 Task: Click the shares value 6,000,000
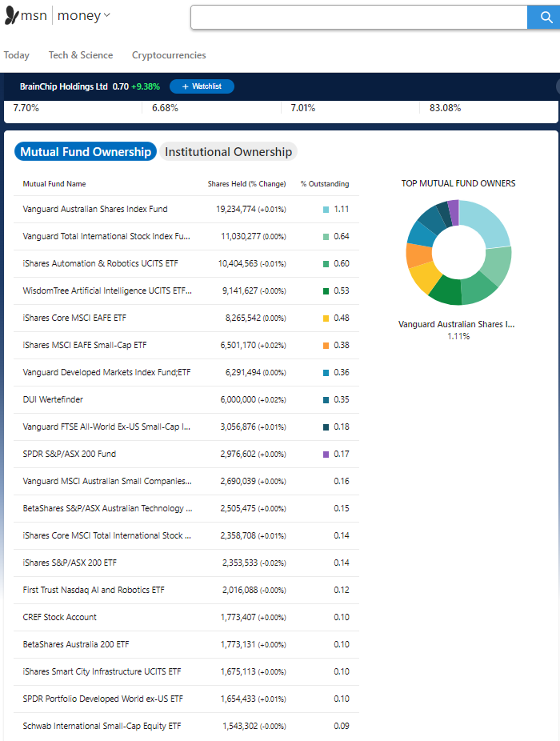[238, 400]
